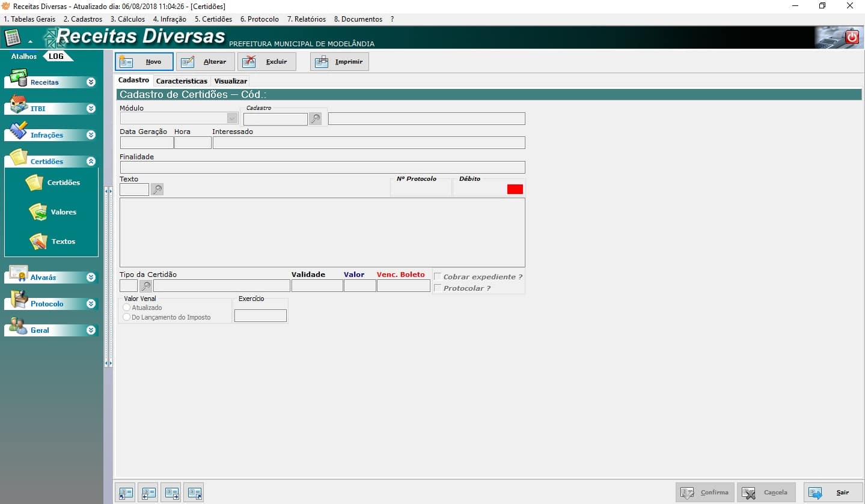Open the 7. Relatórios menu
Image resolution: width=865 pixels, height=504 pixels.
(x=306, y=19)
